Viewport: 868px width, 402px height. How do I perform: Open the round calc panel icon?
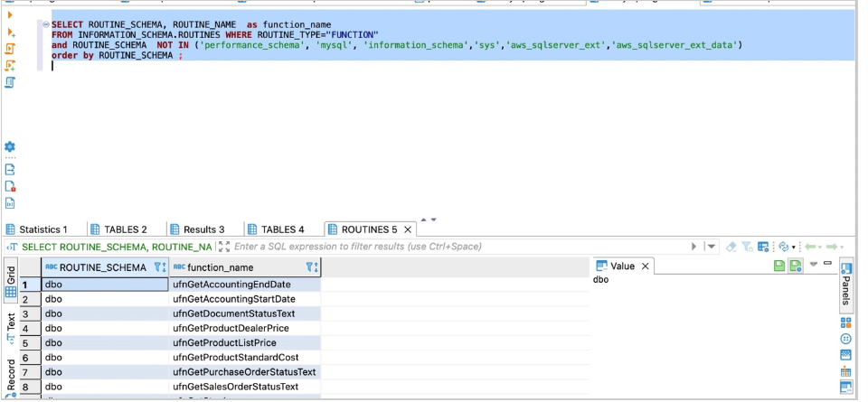(x=846, y=339)
